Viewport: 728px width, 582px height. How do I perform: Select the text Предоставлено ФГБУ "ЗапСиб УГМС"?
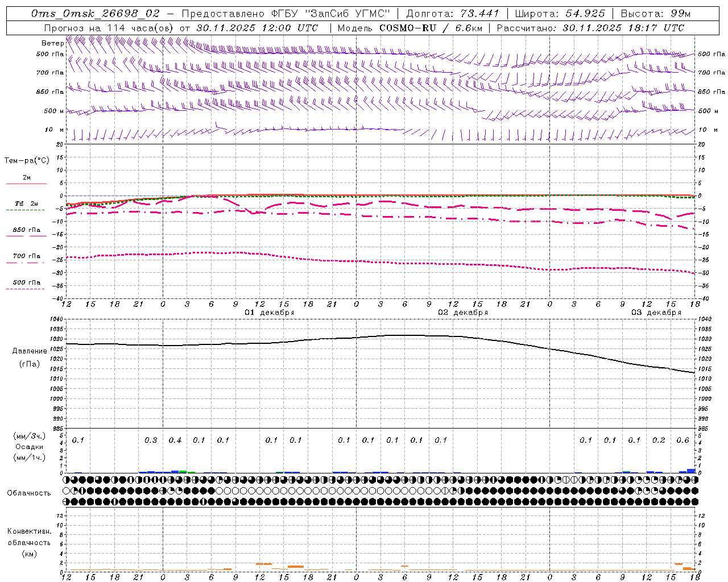click(286, 14)
